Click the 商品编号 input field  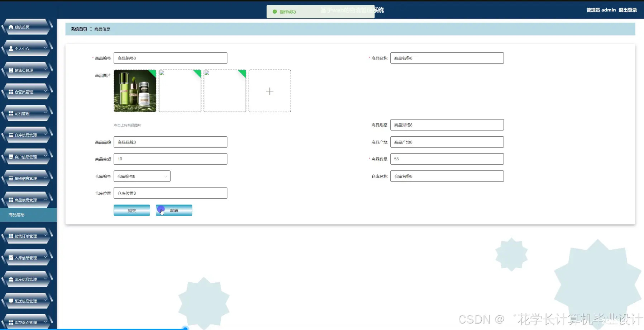point(171,58)
